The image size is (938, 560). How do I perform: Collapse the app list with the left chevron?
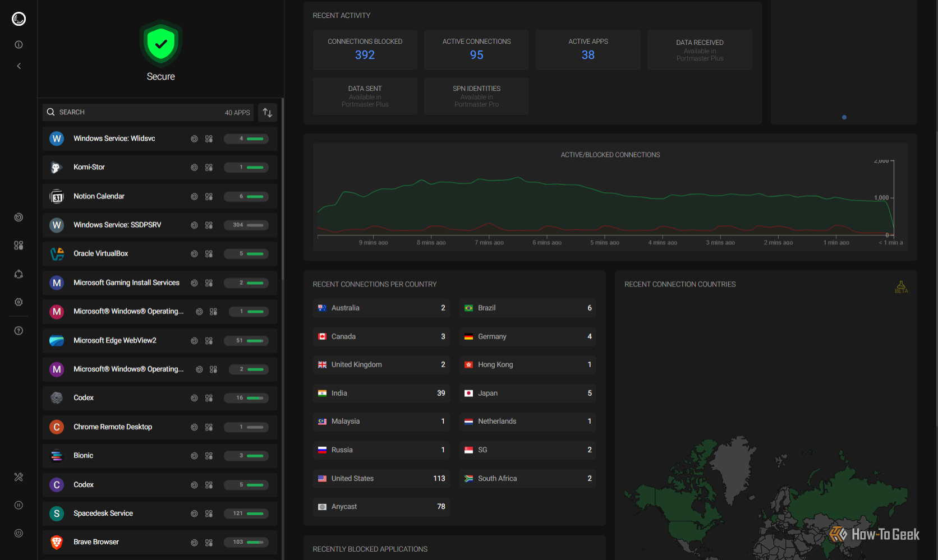point(19,66)
